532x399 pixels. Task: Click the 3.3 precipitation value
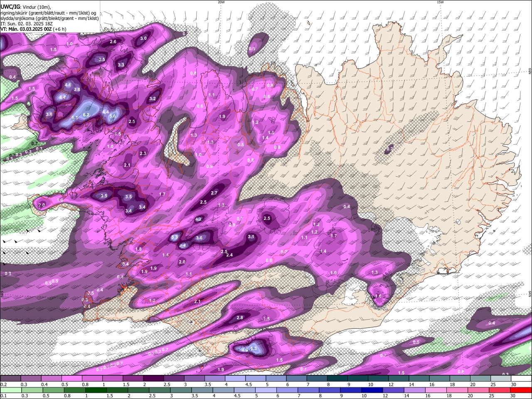121,65
